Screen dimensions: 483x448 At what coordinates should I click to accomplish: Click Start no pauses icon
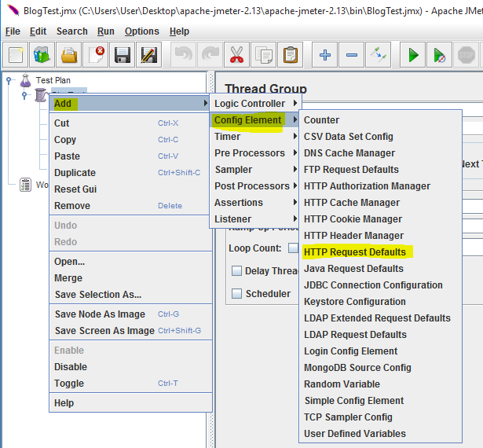pos(440,56)
